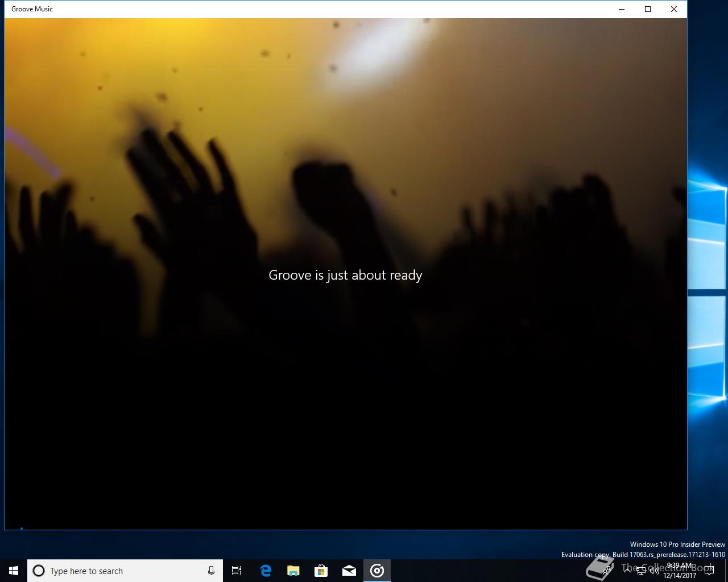The width and height of the screenshot is (728, 582).
Task: Open the network status tray icon
Action: [640, 571]
